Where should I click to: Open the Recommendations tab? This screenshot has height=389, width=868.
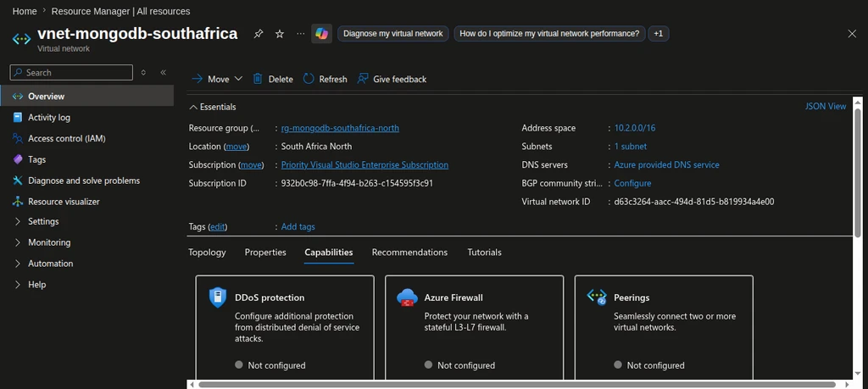pyautogui.click(x=409, y=253)
